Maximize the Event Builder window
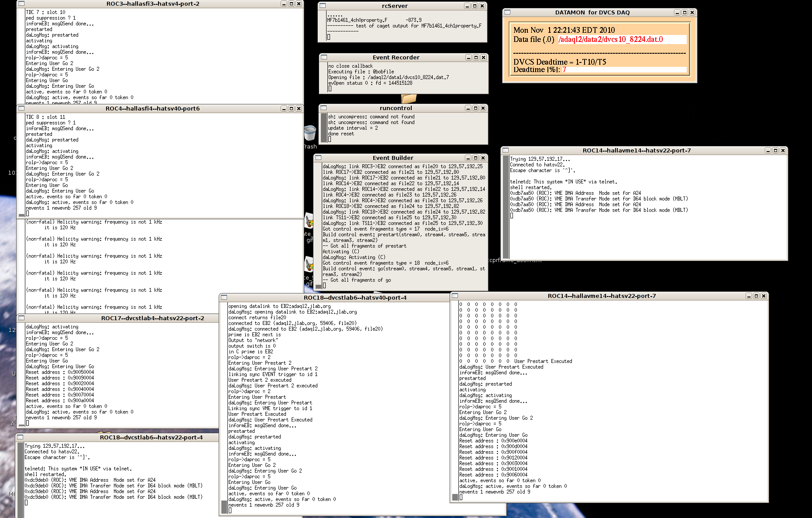The height and width of the screenshot is (518, 812). click(475, 158)
